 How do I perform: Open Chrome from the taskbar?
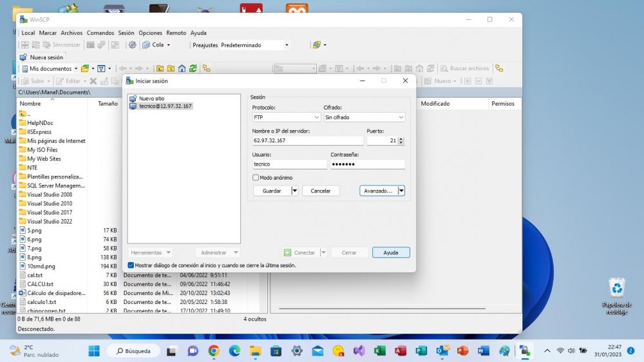click(214, 351)
